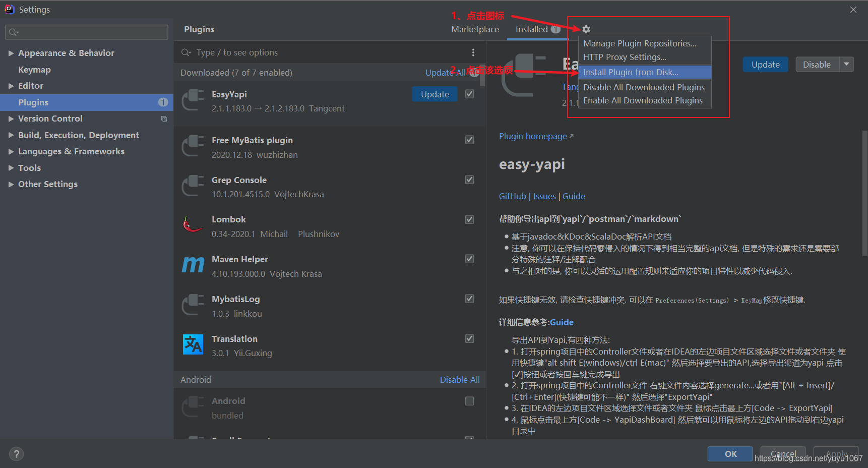868x468 pixels.
Task: Click the settings search magnifier icon
Action: click(12, 32)
